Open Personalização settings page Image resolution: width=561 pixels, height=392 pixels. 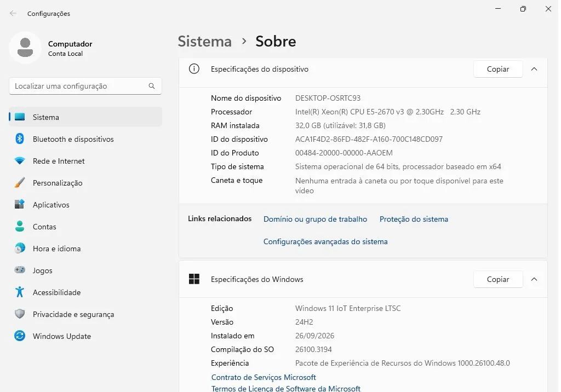pyautogui.click(x=85, y=182)
